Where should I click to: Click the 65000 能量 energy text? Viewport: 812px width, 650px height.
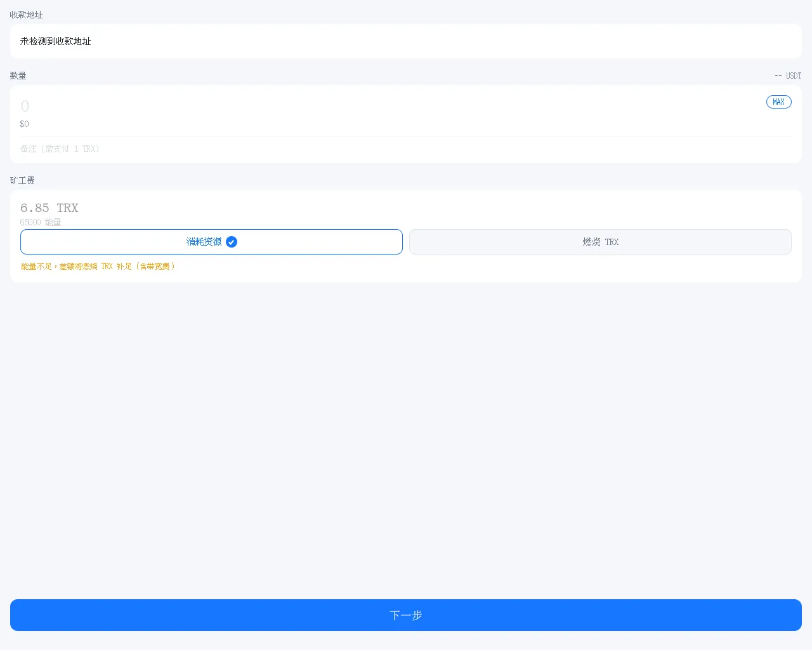coord(41,222)
